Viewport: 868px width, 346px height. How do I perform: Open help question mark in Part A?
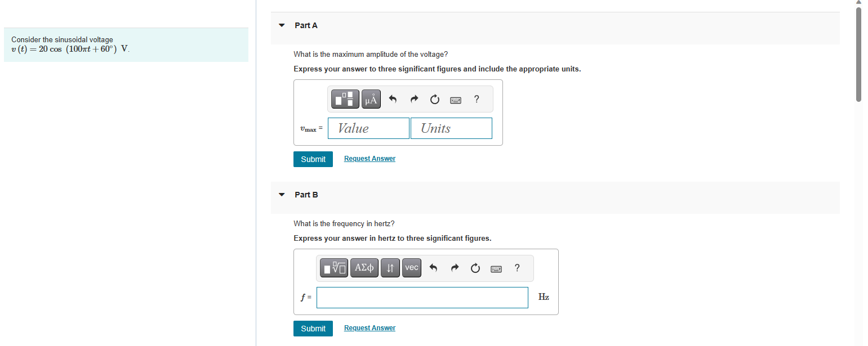click(477, 100)
